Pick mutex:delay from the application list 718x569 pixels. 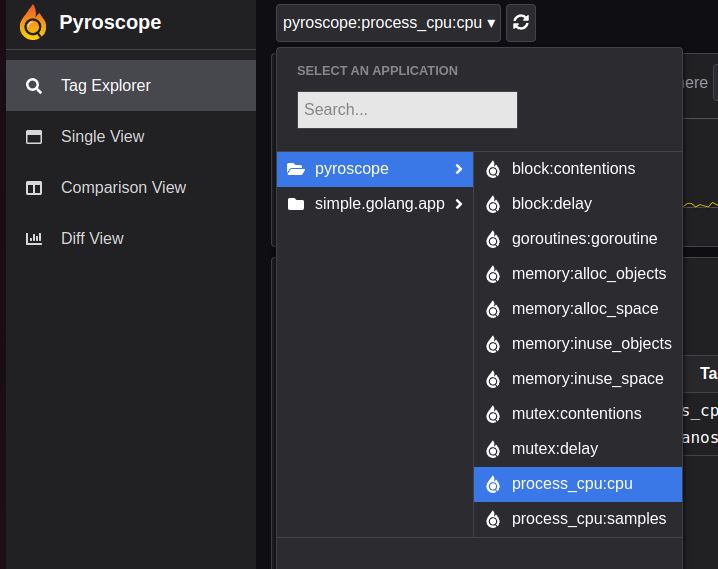(555, 449)
